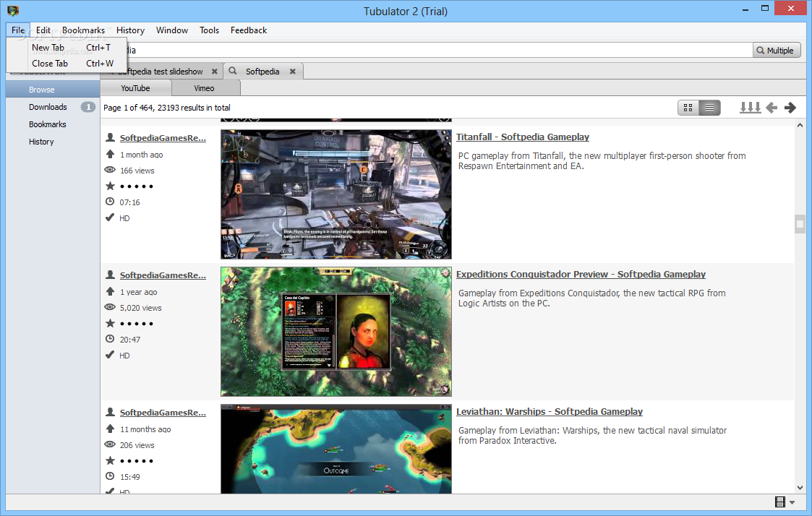Open 'Titanfall - Softpedia Gameplay' title link
This screenshot has height=516, width=812.
point(523,137)
